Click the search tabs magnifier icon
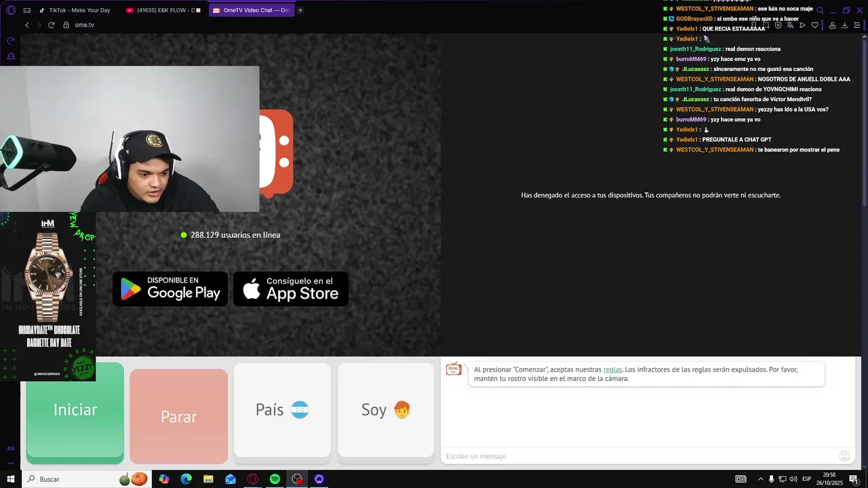This screenshot has width=868, height=488. tap(820, 10)
